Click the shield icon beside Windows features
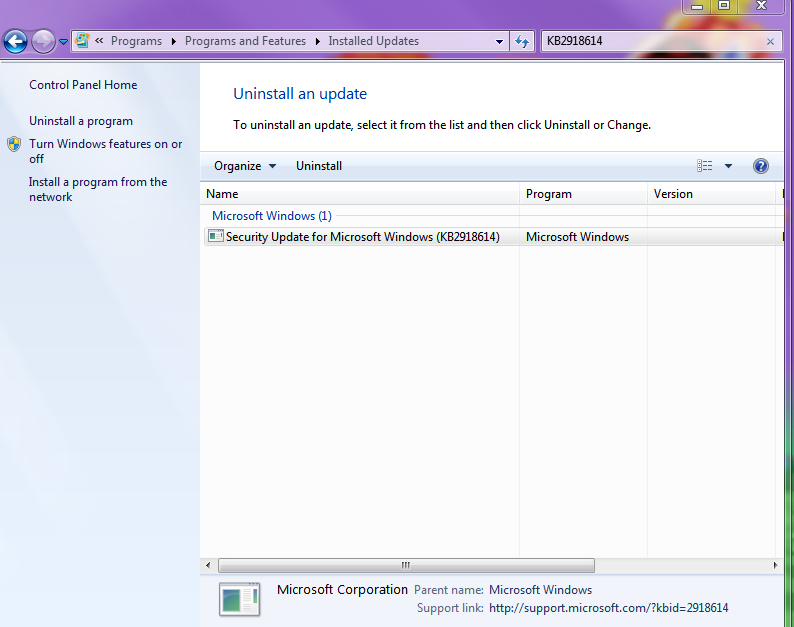This screenshot has height=627, width=794. [14, 144]
